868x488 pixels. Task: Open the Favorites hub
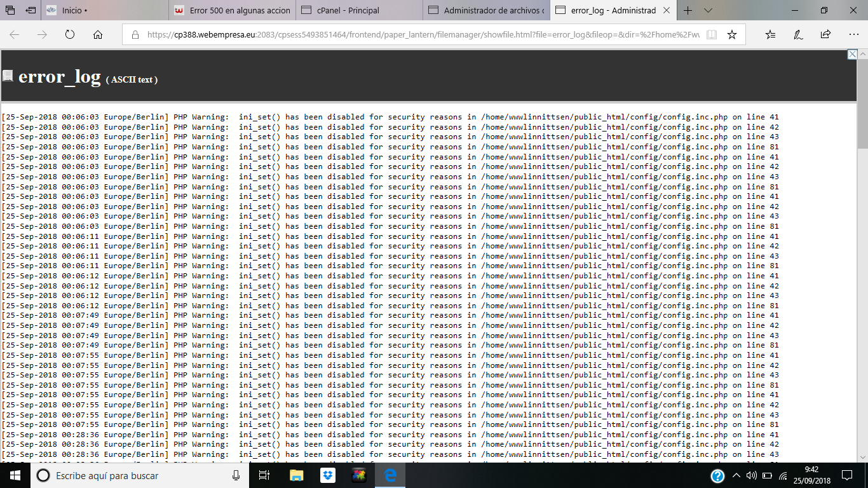pyautogui.click(x=770, y=35)
